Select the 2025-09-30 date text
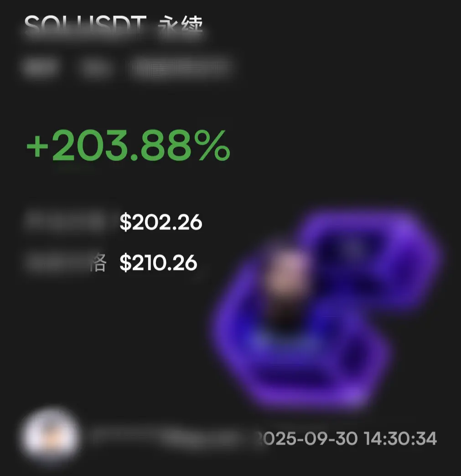Viewport: 461px width, 476px height. (307, 439)
